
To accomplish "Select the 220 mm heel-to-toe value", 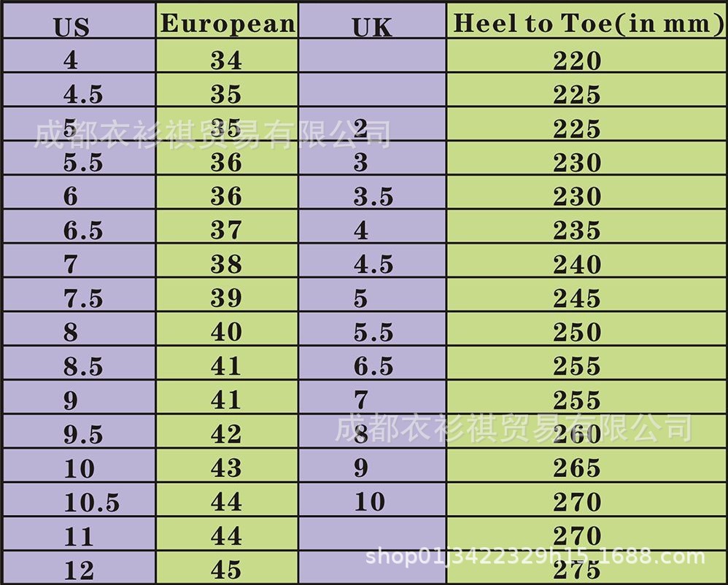I will (x=577, y=61).
